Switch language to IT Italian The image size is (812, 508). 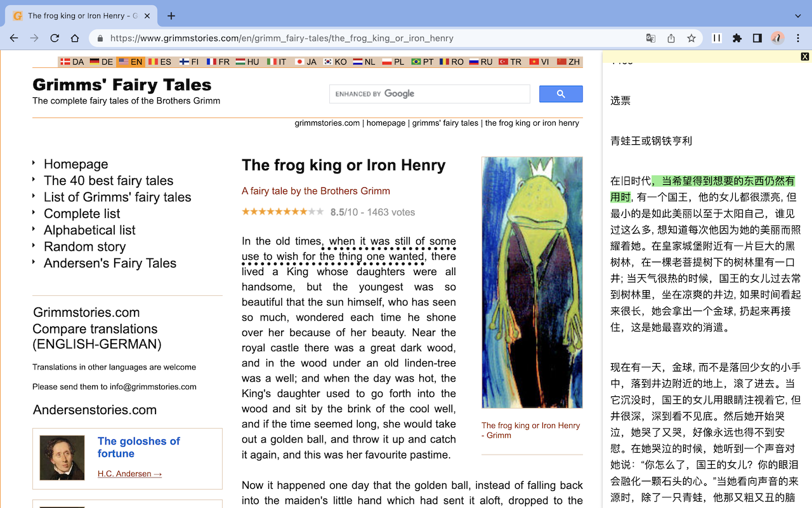pyautogui.click(x=277, y=62)
